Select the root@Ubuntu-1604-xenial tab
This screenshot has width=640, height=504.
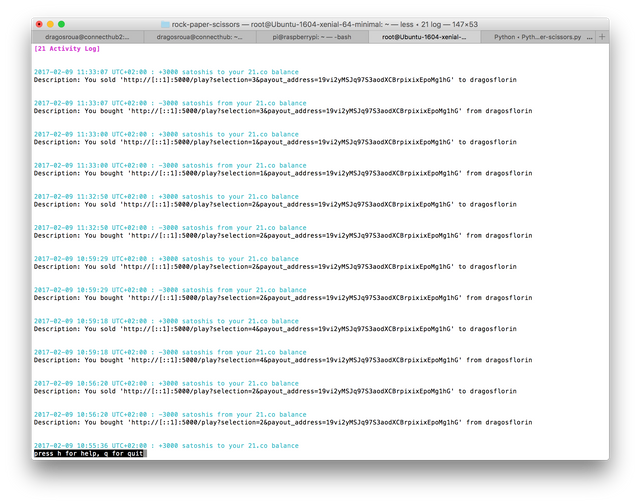[424, 37]
